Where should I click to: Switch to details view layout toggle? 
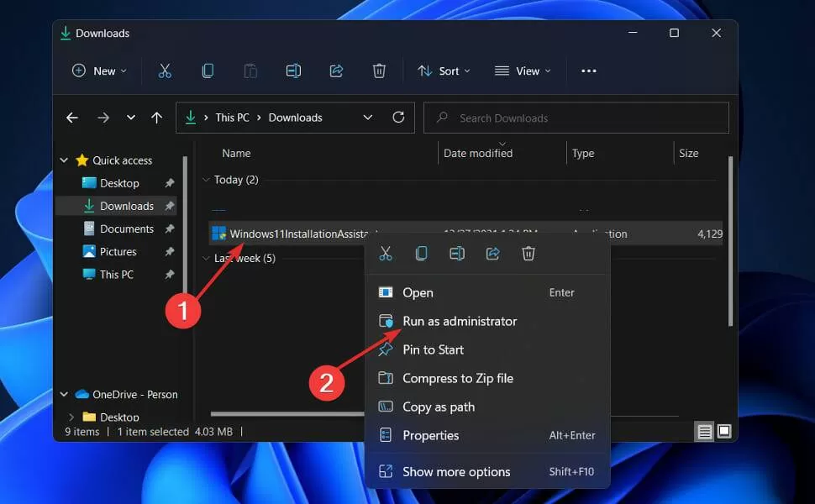(704, 432)
